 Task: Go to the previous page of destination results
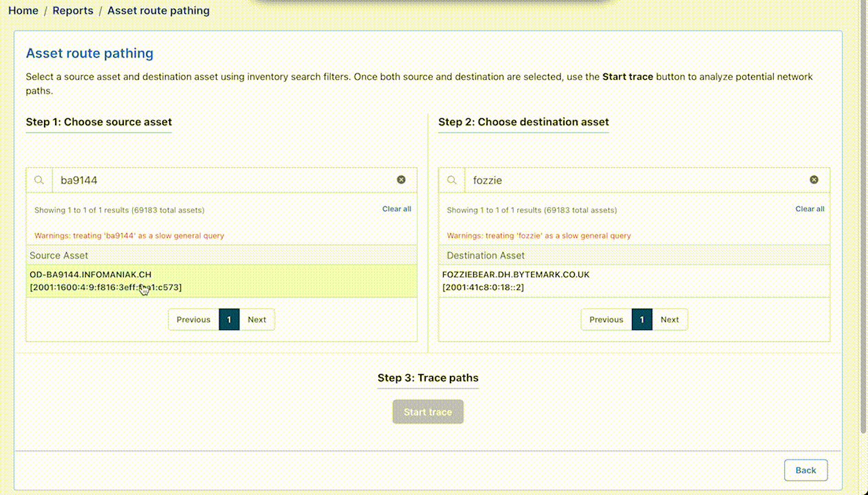[x=606, y=320]
